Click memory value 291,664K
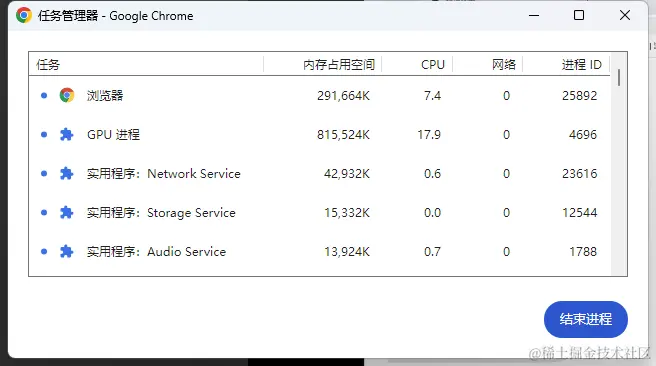656x366 pixels. (x=343, y=96)
